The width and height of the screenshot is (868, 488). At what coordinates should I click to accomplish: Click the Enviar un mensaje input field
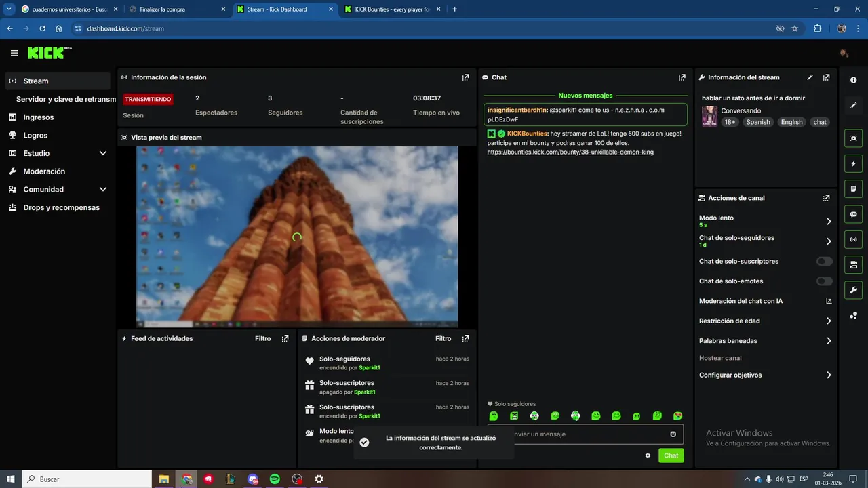point(587,434)
